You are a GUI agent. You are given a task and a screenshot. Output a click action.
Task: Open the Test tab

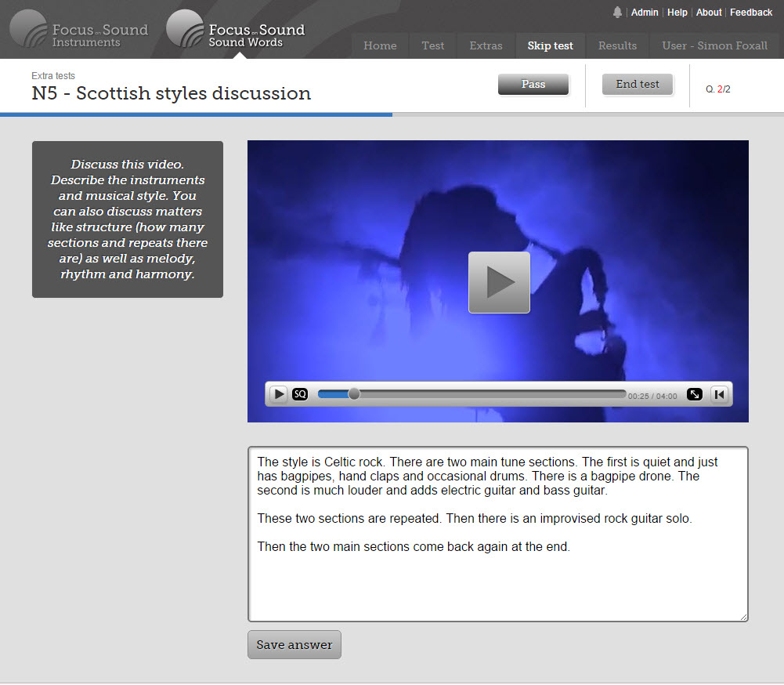coord(432,45)
